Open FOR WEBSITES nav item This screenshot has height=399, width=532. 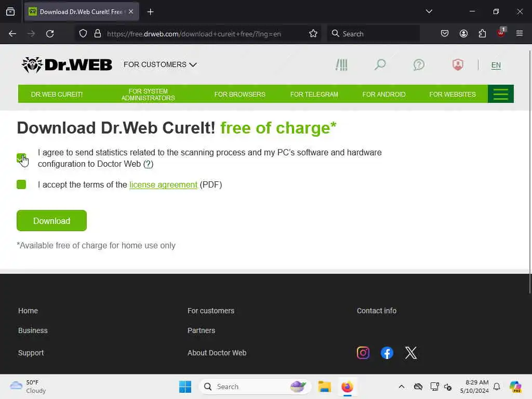[453, 95]
